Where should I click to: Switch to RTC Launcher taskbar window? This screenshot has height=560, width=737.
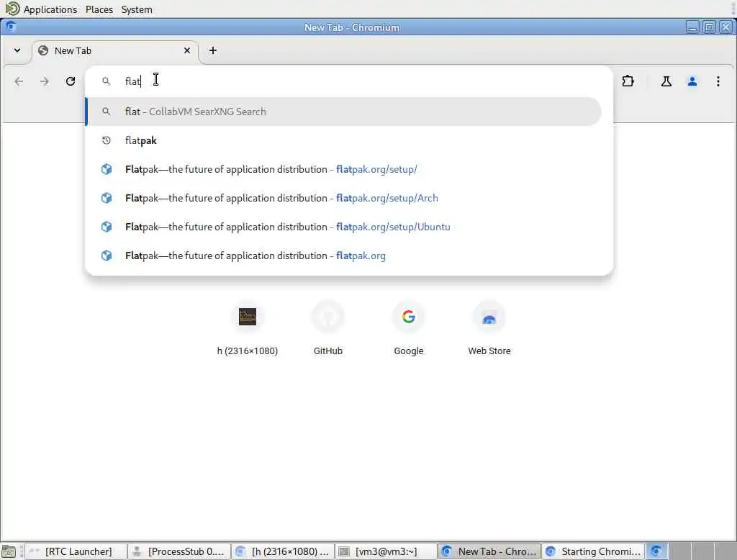point(75,551)
